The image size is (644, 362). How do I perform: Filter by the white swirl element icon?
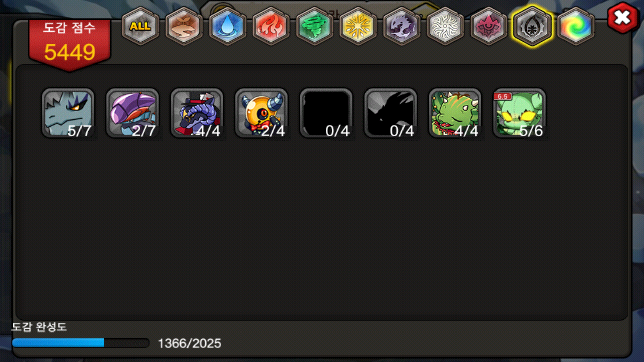click(445, 26)
